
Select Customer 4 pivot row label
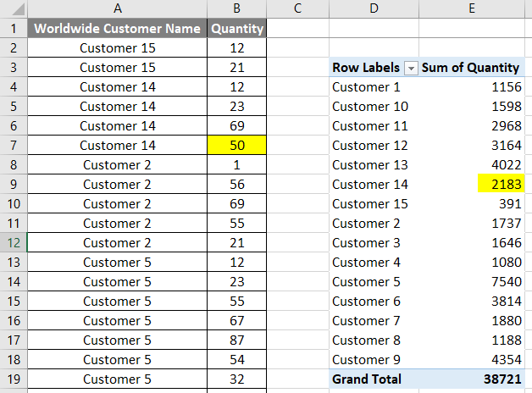pyautogui.click(x=366, y=262)
